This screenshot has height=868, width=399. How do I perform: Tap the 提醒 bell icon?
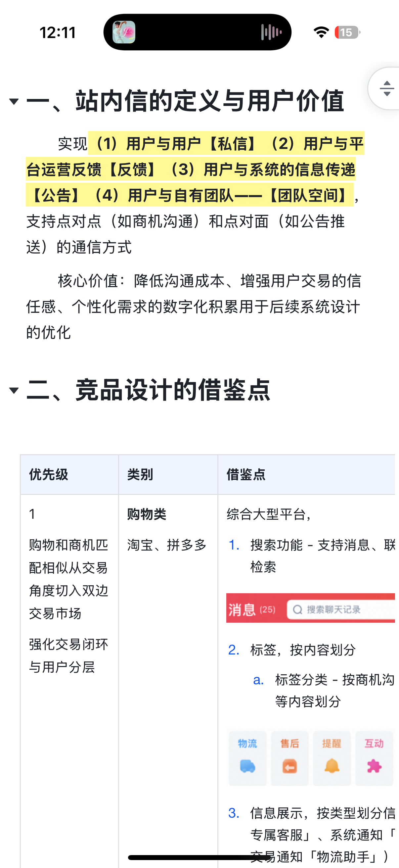(332, 766)
